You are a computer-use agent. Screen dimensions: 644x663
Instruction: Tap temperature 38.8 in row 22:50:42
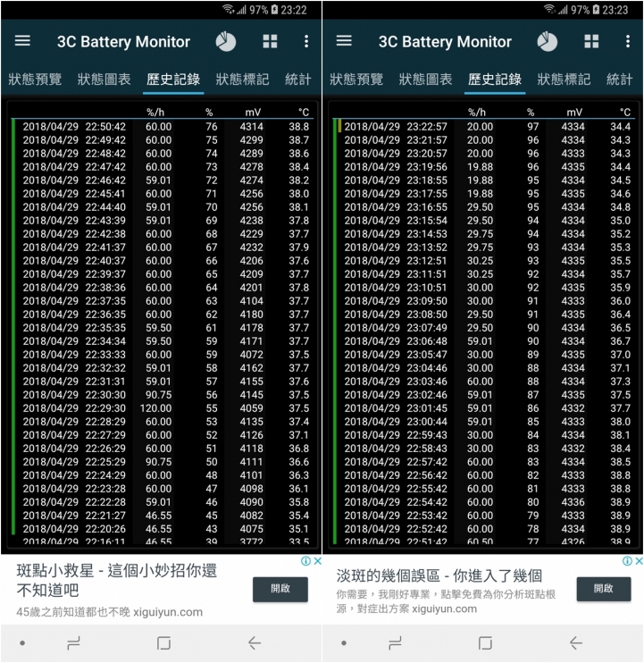298,126
